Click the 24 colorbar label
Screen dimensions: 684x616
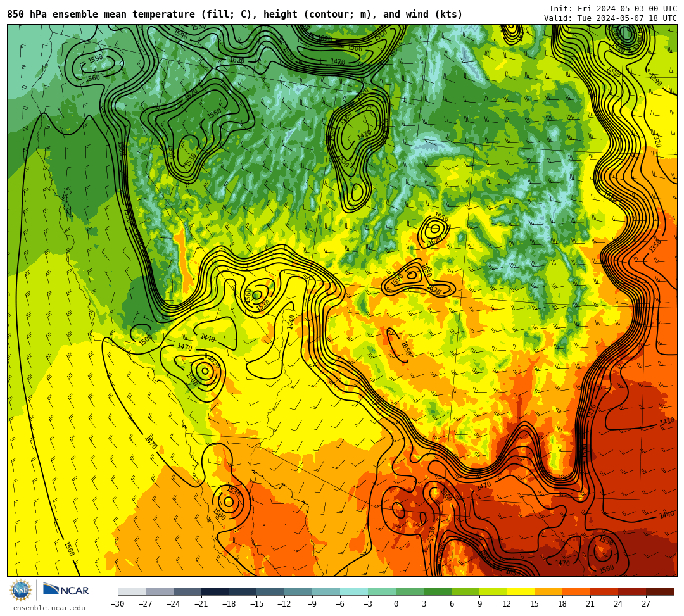tap(618, 604)
